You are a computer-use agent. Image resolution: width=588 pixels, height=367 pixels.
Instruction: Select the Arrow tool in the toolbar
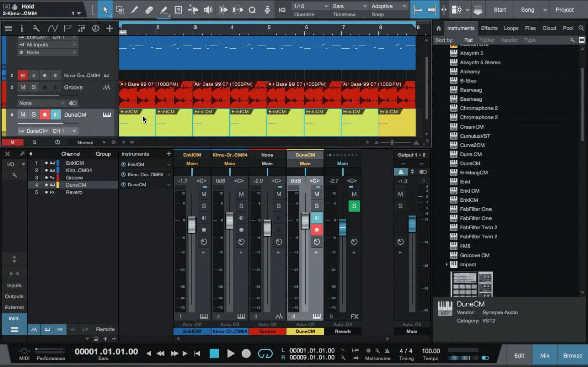(105, 10)
